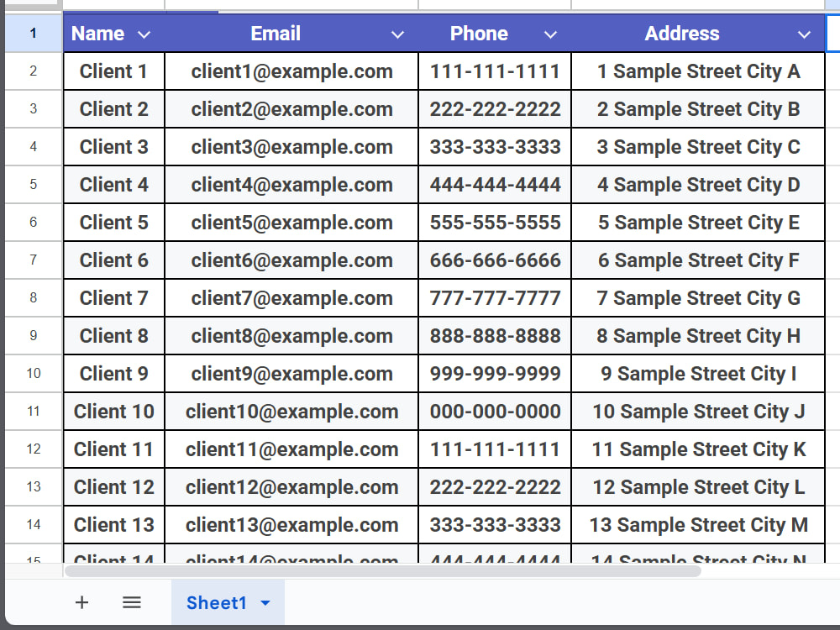Select cell 3 Sample Street City C
840x630 pixels.
(698, 147)
